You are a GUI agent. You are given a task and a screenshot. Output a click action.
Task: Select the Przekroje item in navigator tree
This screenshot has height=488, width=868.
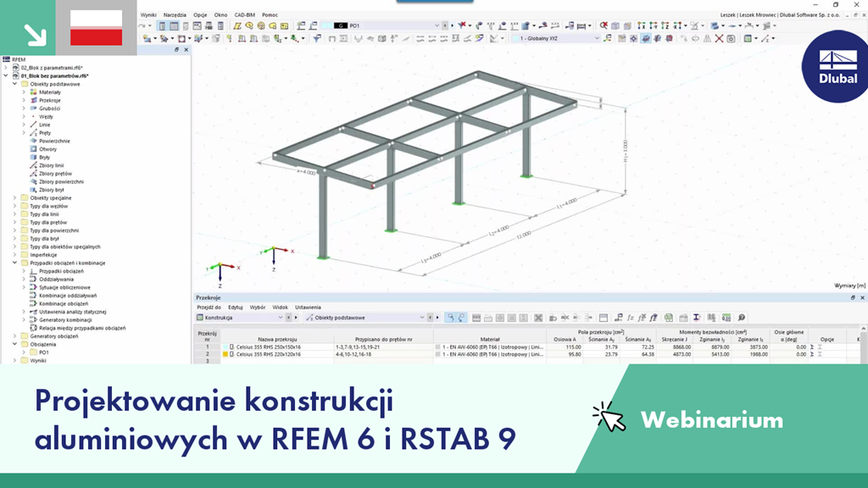click(50, 100)
